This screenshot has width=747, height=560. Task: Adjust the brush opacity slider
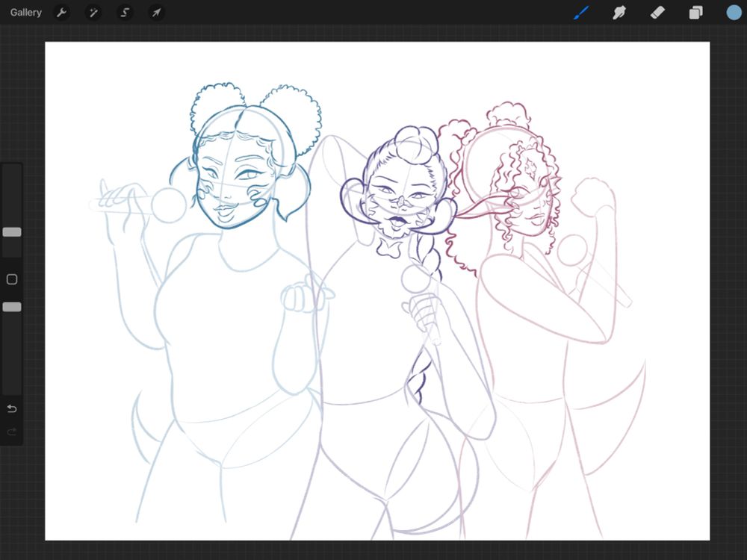[10, 306]
